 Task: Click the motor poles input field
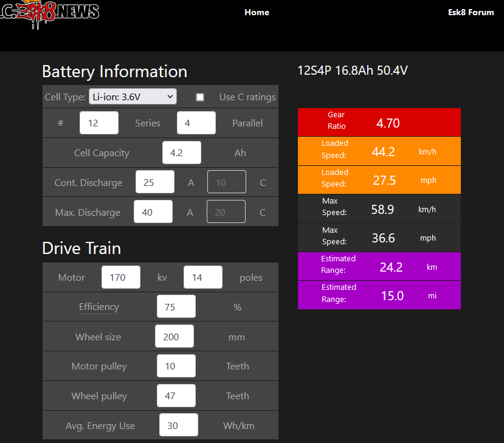point(203,277)
